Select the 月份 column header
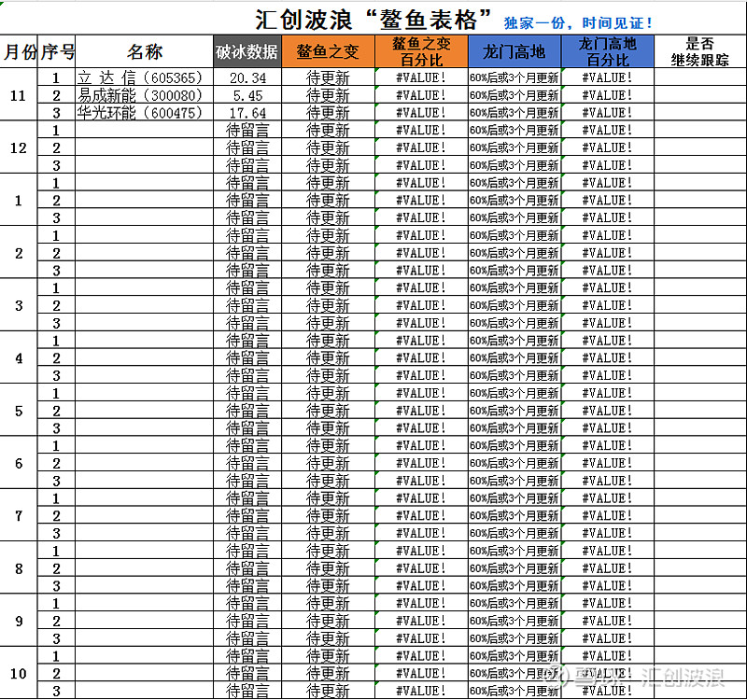 19,51
